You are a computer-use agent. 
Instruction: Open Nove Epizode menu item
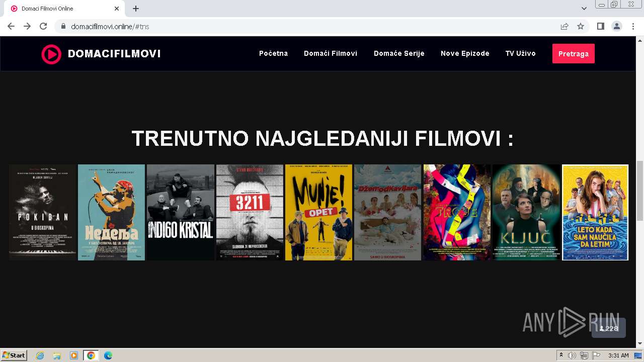point(465,53)
